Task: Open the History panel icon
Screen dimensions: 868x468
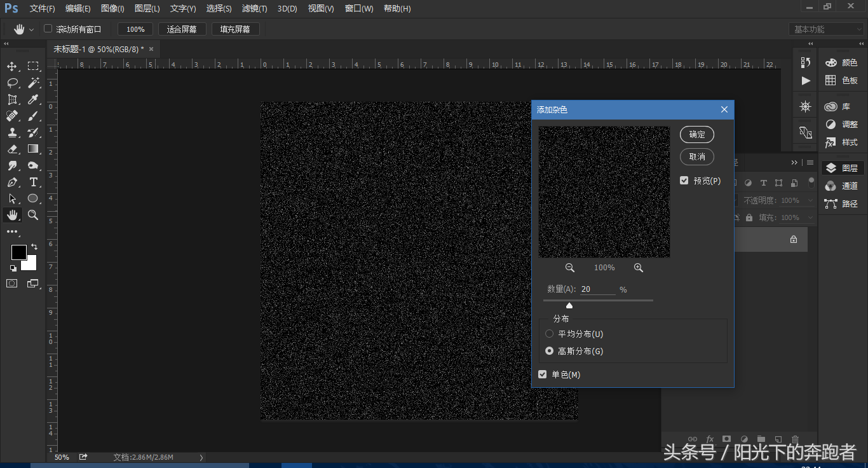Action: [806, 62]
